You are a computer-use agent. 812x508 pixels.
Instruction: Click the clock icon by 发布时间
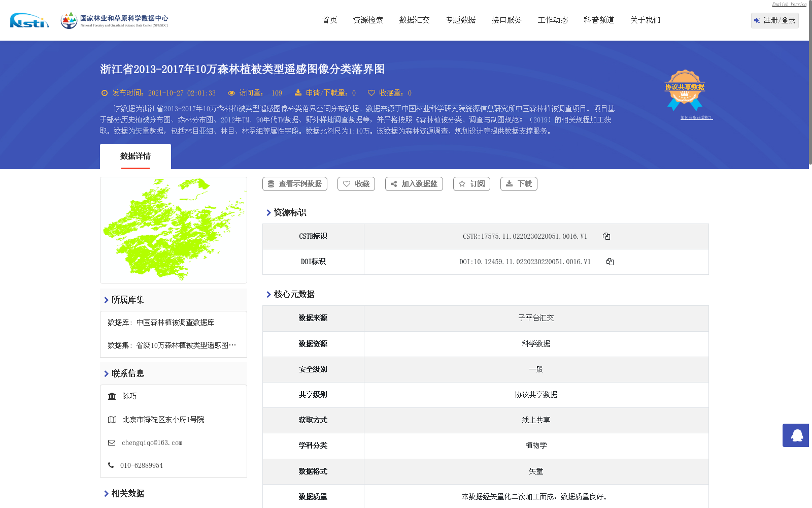(105, 93)
